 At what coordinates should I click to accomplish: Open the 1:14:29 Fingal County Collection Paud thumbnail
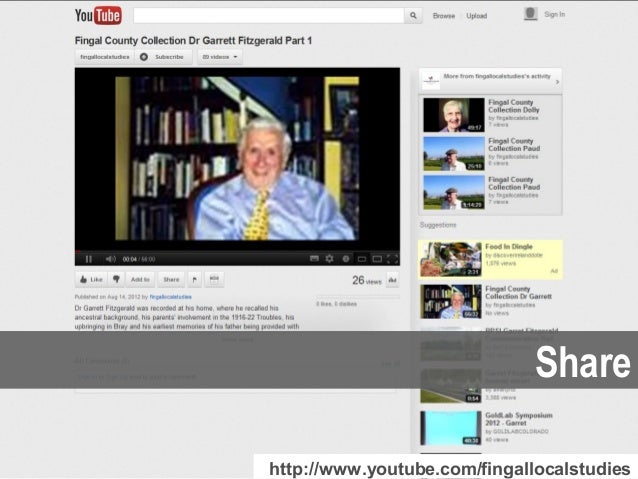pos(454,192)
